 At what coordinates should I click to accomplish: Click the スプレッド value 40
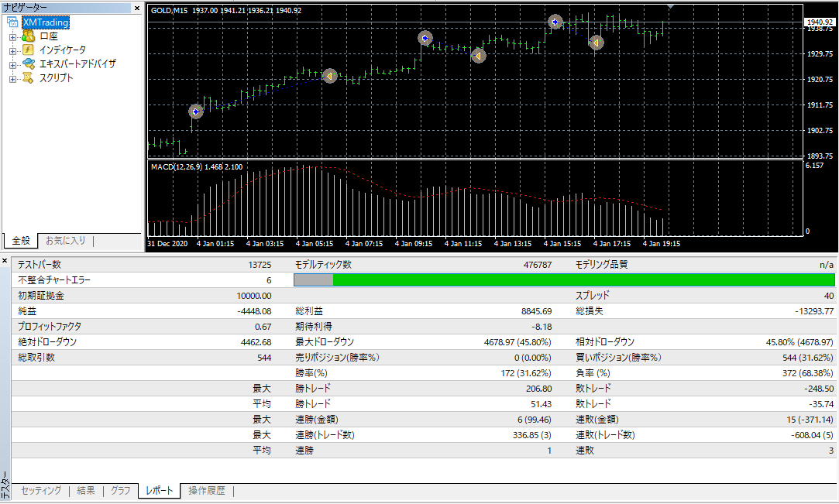click(x=829, y=296)
